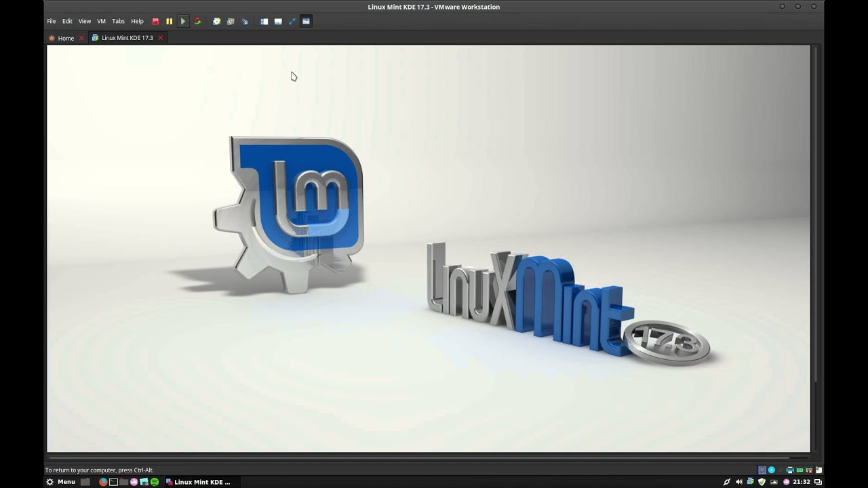The height and width of the screenshot is (488, 868).
Task: Click the show desktop icon beside Menu
Action: click(x=85, y=482)
